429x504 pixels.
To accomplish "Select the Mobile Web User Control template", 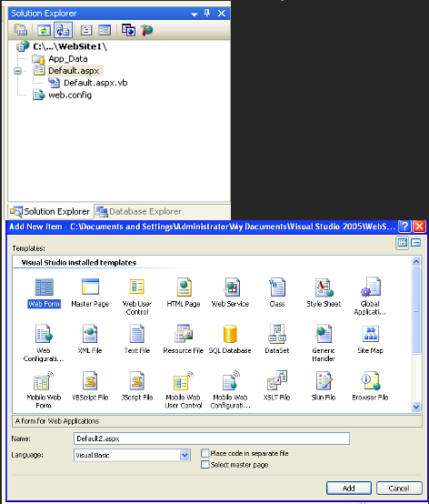I will click(x=184, y=390).
